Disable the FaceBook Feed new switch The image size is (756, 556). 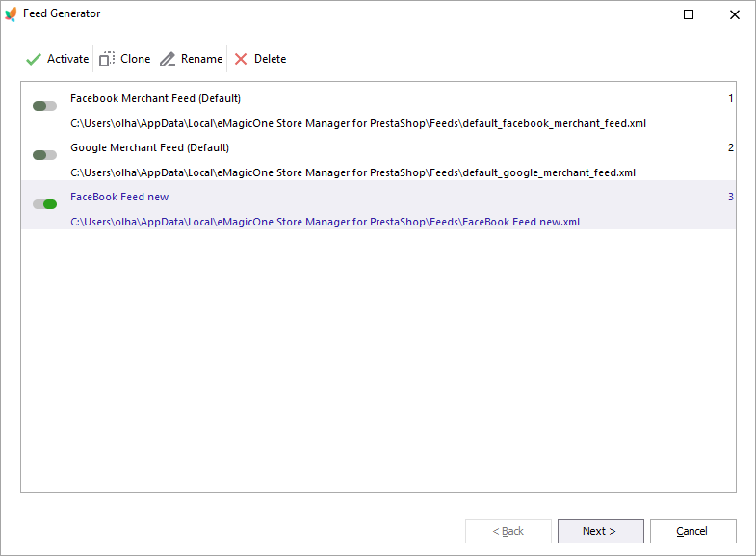[x=45, y=204]
